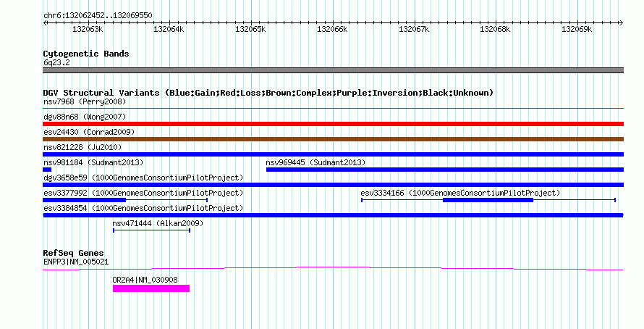Select the thin red nsv7968 variant line
This screenshot has height=329, width=644.
click(333, 109)
